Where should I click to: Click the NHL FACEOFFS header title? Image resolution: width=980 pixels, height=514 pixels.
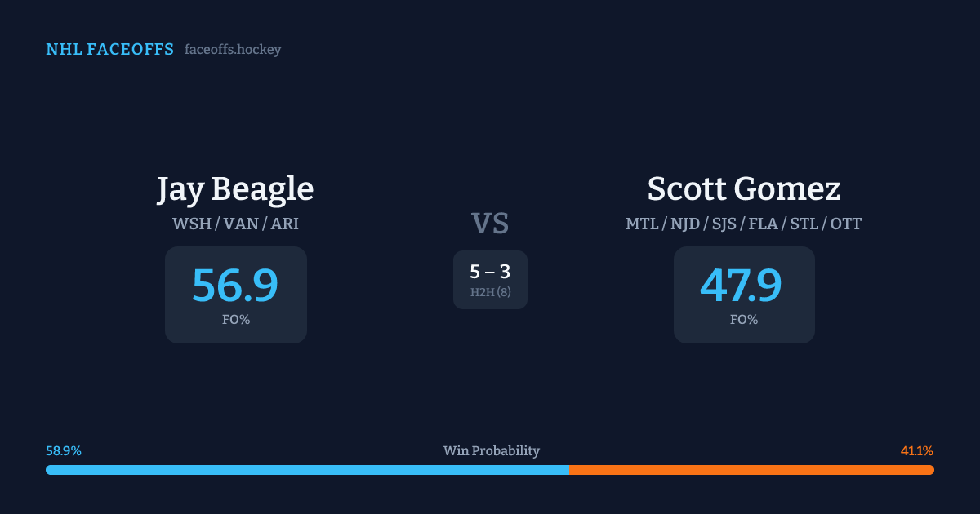(x=109, y=50)
